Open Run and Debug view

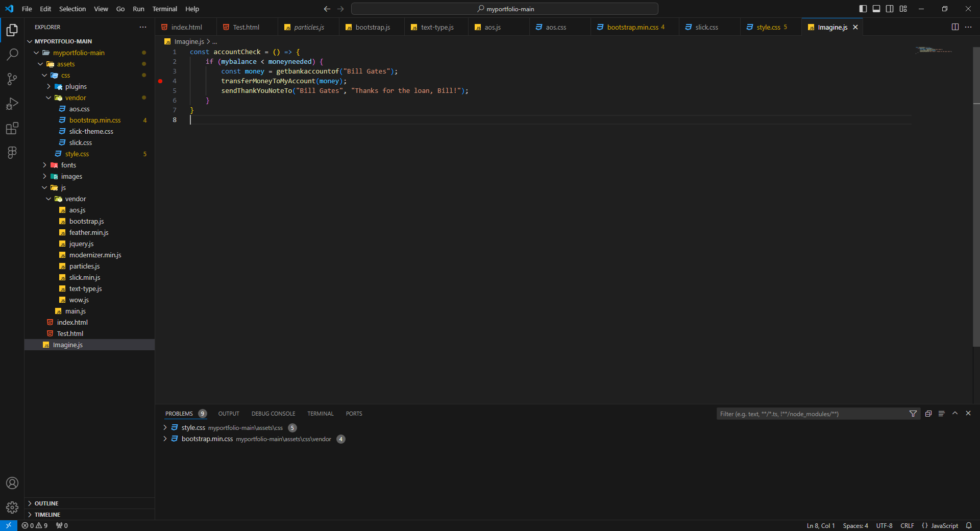click(x=12, y=104)
